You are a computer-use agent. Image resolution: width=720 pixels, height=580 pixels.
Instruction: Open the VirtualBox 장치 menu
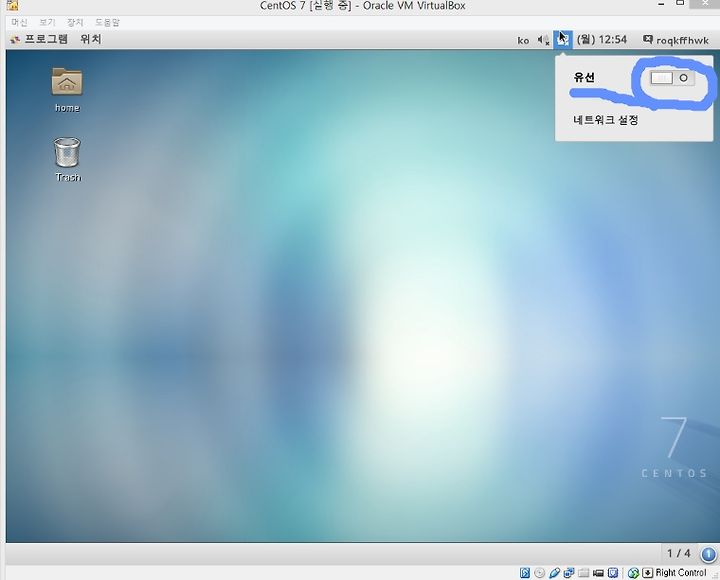point(75,22)
